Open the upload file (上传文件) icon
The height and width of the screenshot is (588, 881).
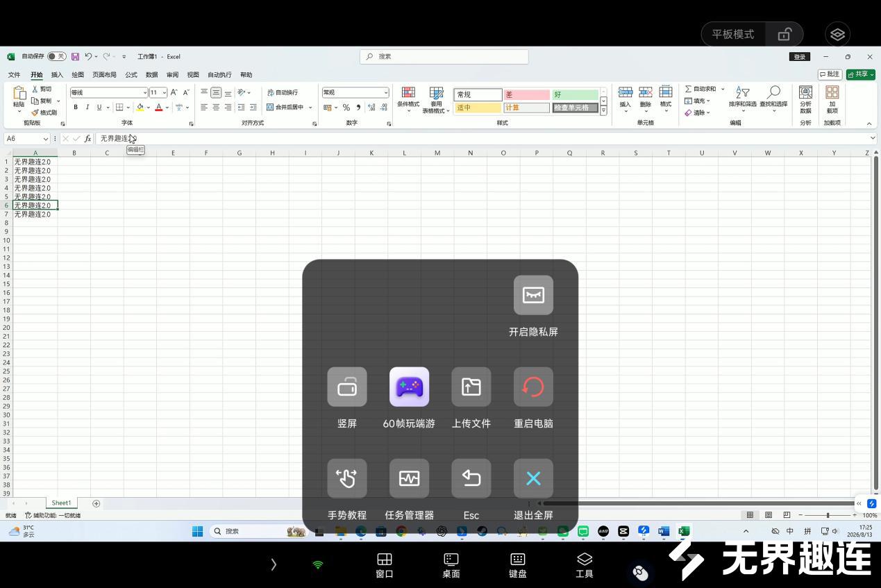pyautogui.click(x=471, y=387)
